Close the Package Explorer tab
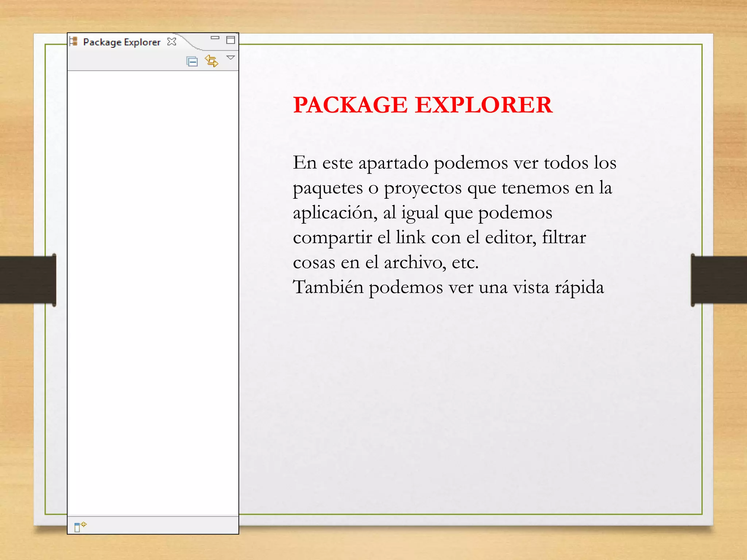 171,42
